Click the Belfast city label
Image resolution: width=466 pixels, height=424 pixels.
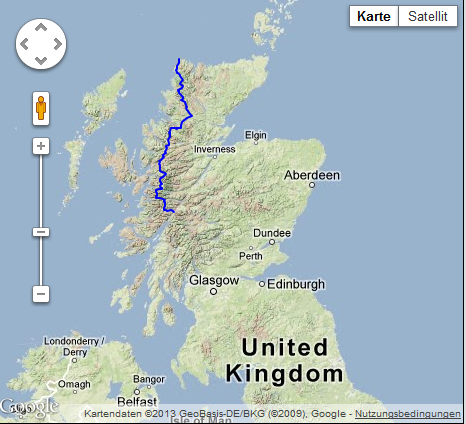tap(137, 401)
